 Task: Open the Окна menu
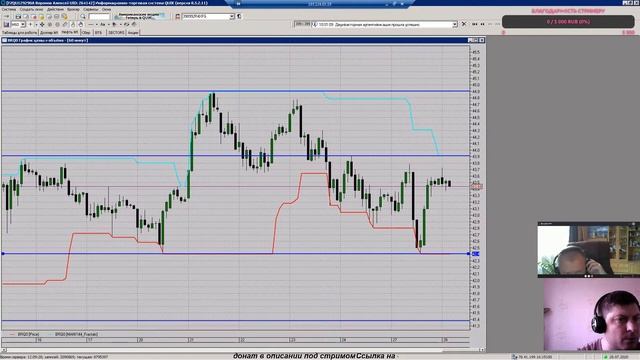click(x=106, y=9)
